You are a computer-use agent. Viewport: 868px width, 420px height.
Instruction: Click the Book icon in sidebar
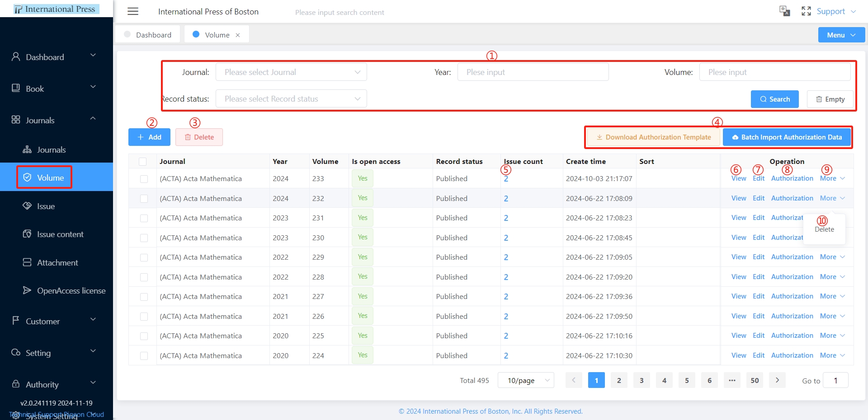tap(16, 88)
